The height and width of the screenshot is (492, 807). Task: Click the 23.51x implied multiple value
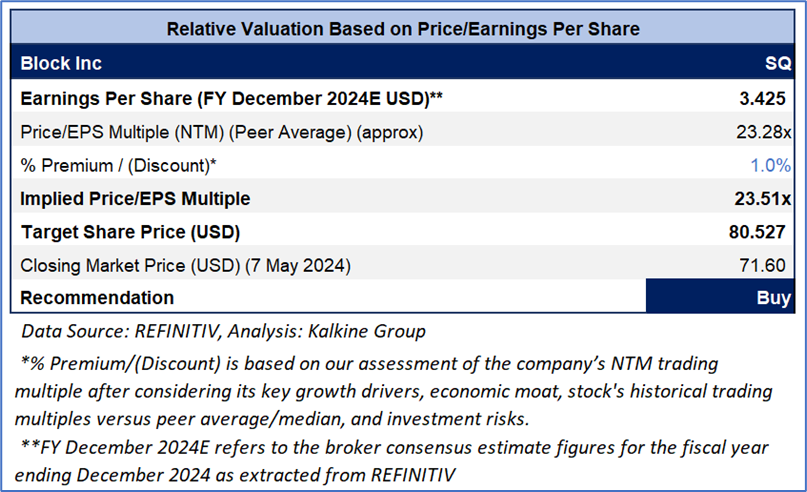click(x=764, y=199)
